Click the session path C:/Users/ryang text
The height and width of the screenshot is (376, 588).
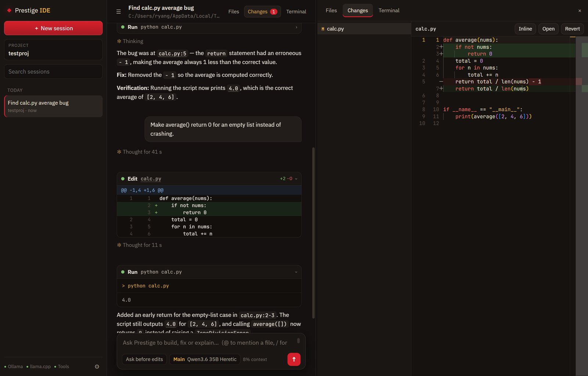[174, 16]
